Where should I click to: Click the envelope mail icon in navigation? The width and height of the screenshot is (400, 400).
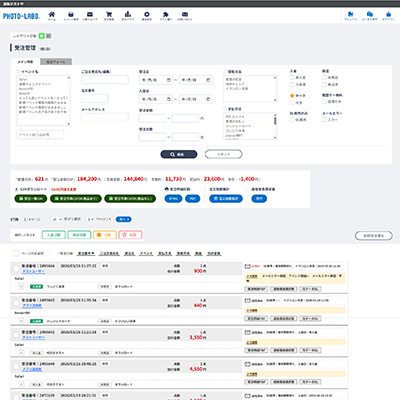[90, 15]
